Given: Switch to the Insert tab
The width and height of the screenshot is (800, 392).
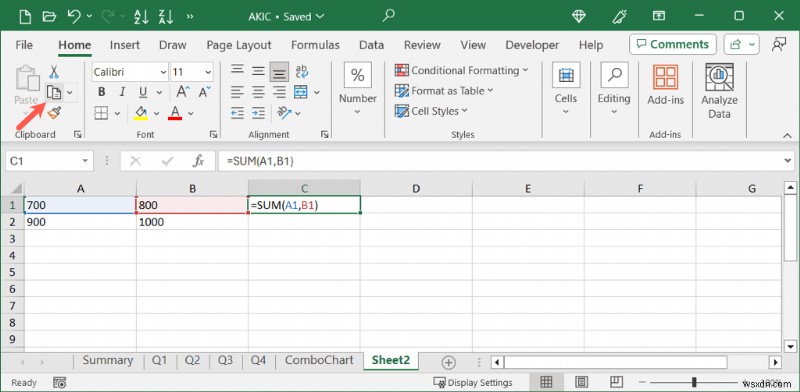Looking at the screenshot, I should coord(124,45).
